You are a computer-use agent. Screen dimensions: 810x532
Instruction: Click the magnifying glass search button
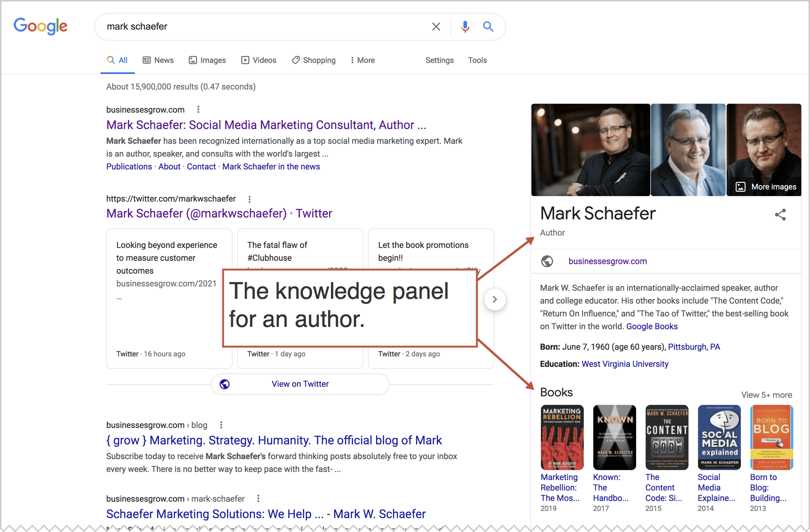coord(488,27)
